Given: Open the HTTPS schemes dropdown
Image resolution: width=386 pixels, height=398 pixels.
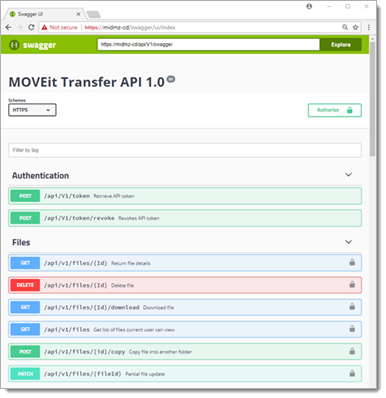Looking at the screenshot, I should [x=32, y=110].
